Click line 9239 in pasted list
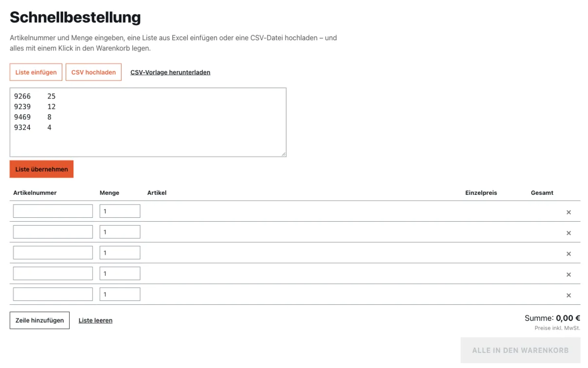Viewport: 588px width, 368px height. point(35,106)
